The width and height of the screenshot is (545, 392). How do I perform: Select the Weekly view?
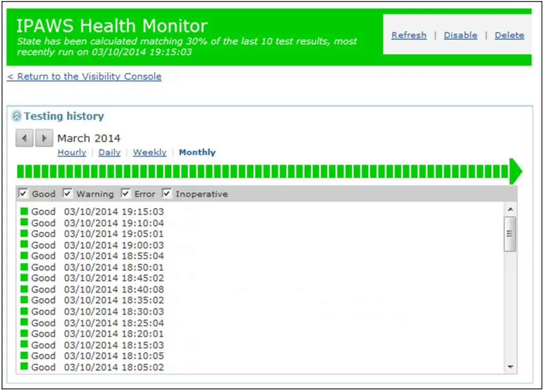point(149,153)
